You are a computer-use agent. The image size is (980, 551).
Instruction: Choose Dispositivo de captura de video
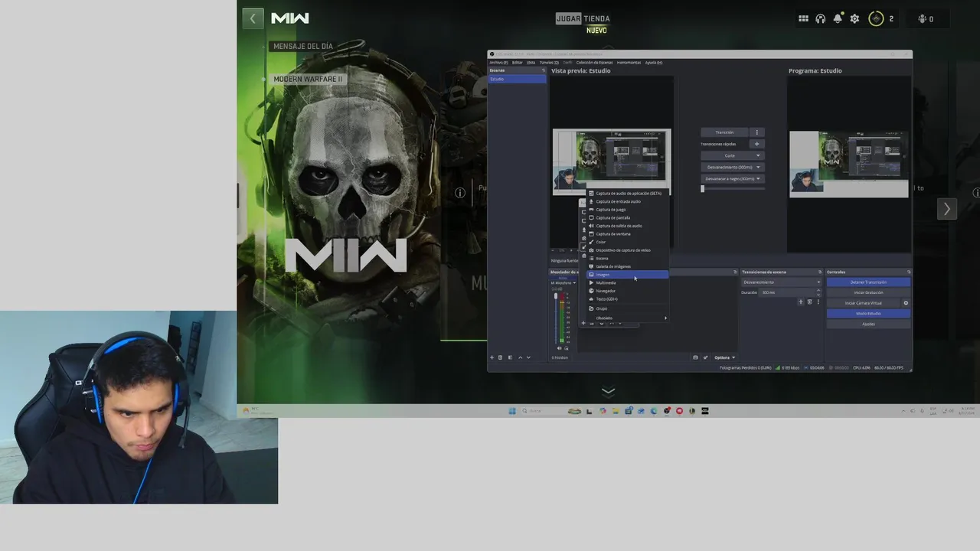click(628, 250)
